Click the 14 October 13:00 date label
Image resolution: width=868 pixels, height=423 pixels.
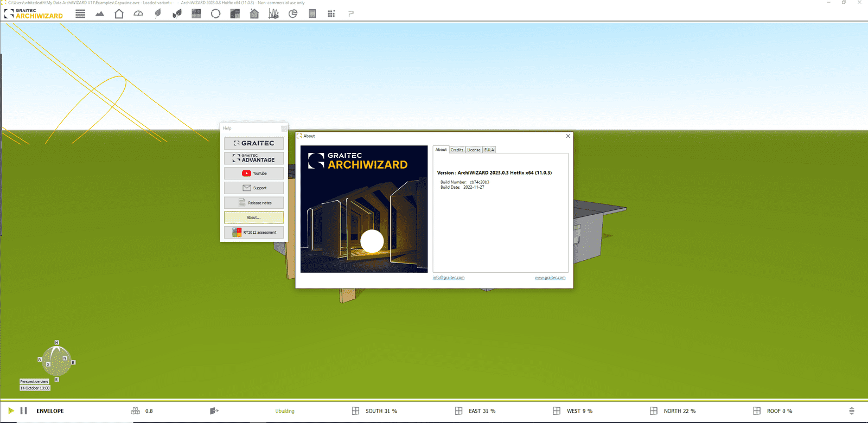(35, 388)
